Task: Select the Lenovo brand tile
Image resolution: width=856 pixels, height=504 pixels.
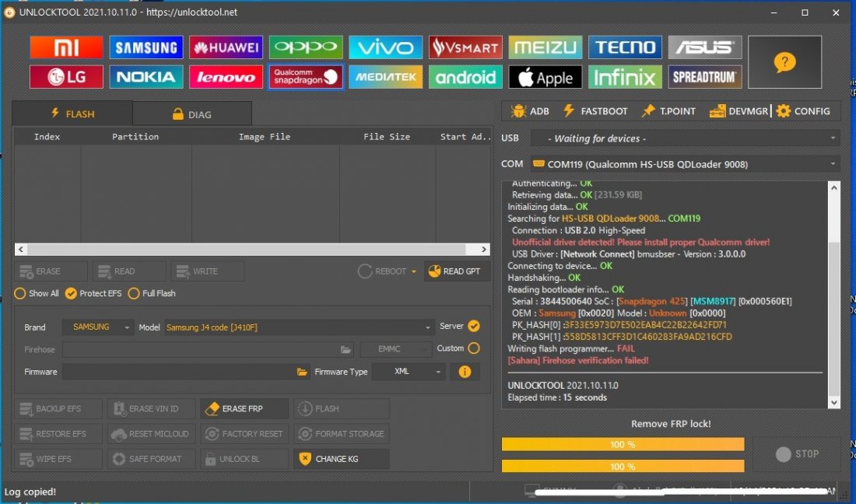Action: pyautogui.click(x=226, y=77)
